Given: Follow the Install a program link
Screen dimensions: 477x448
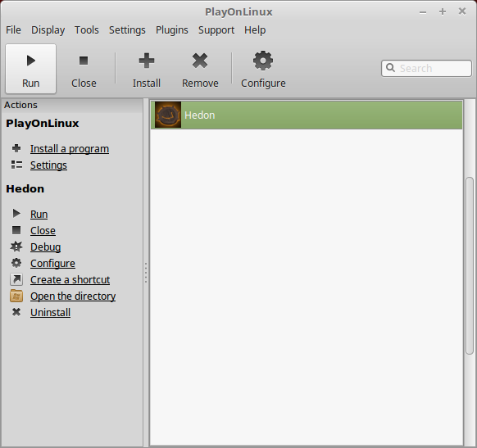Looking at the screenshot, I should [x=70, y=148].
